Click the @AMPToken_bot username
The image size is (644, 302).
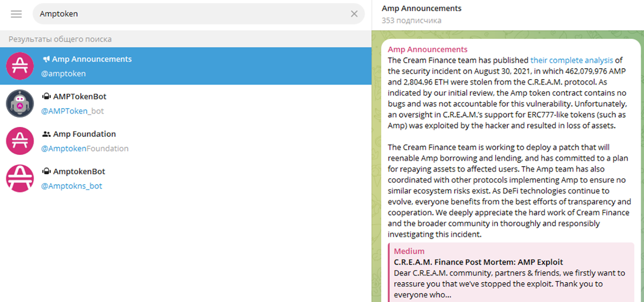coord(72,111)
